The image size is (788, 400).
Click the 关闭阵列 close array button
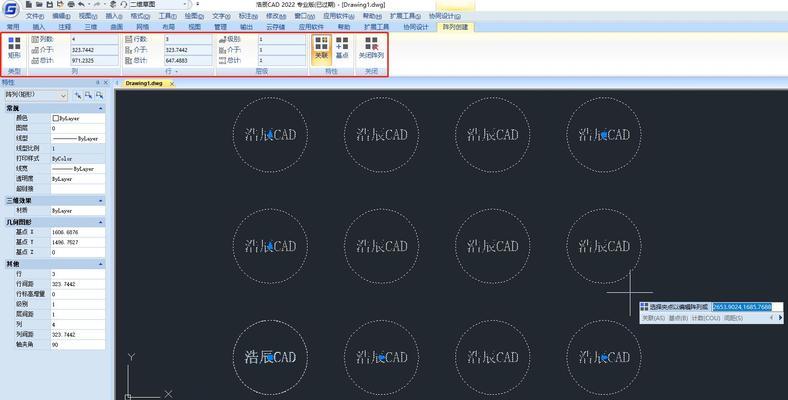371,47
